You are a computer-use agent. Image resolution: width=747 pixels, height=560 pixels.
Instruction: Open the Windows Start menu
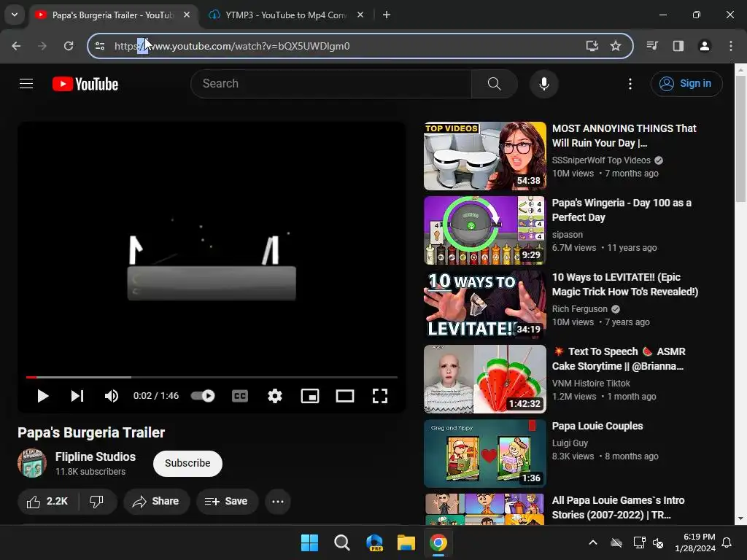pyautogui.click(x=309, y=542)
